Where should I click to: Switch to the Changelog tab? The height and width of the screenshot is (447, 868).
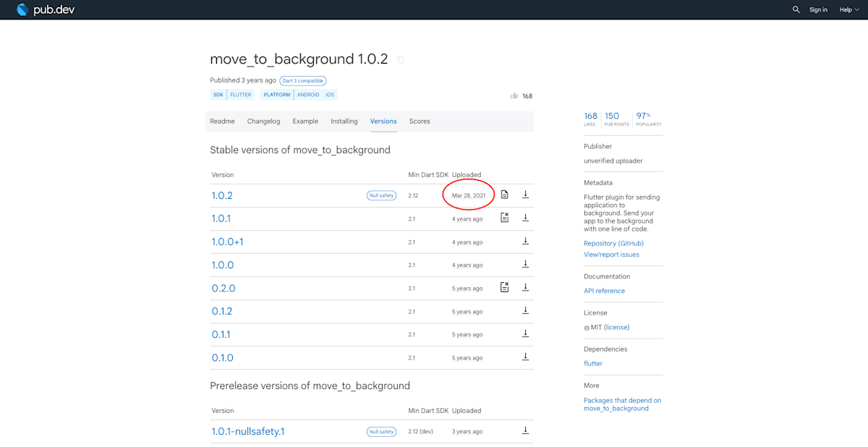point(263,122)
